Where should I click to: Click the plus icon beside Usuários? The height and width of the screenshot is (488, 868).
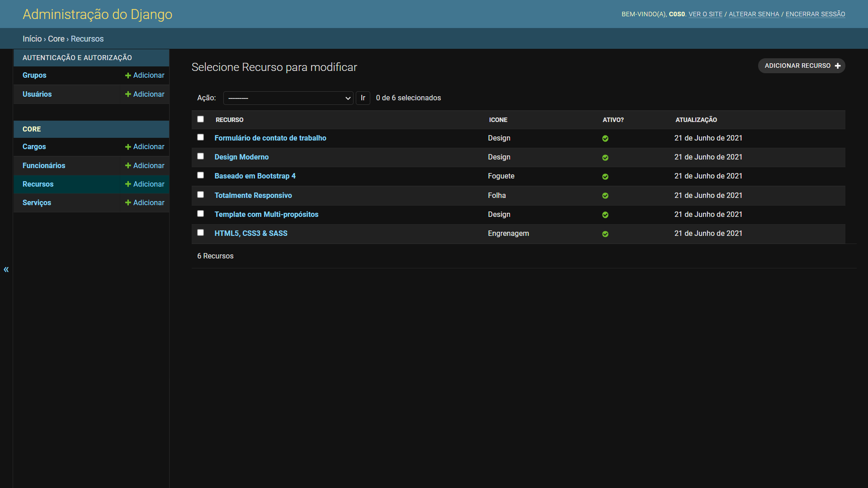(x=128, y=94)
